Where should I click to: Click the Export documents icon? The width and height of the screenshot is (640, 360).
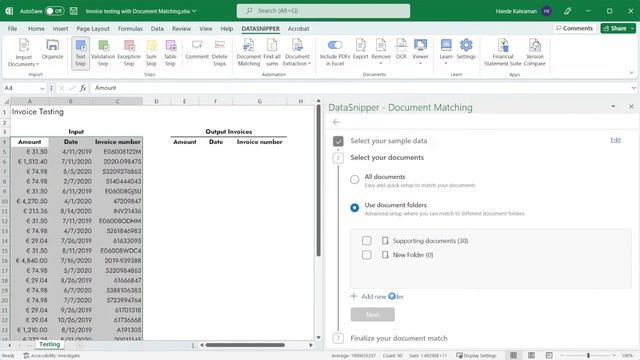tap(360, 49)
